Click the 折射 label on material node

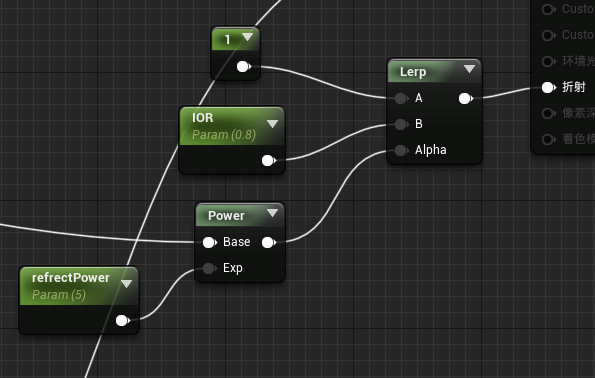pos(573,87)
